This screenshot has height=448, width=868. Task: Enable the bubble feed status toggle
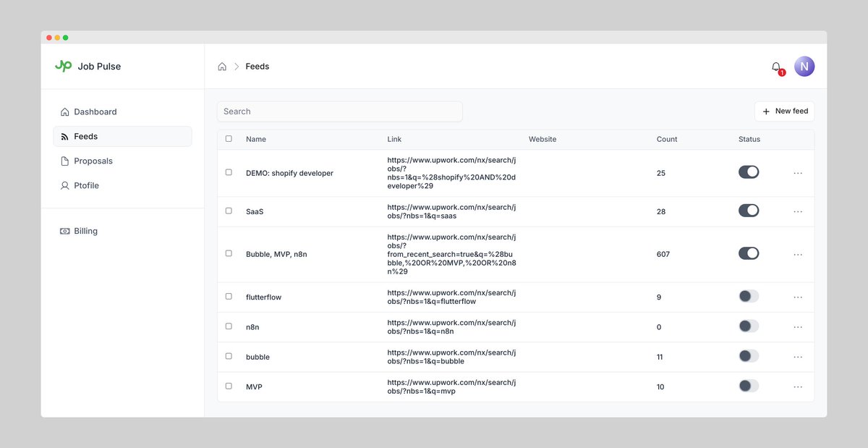[749, 356]
